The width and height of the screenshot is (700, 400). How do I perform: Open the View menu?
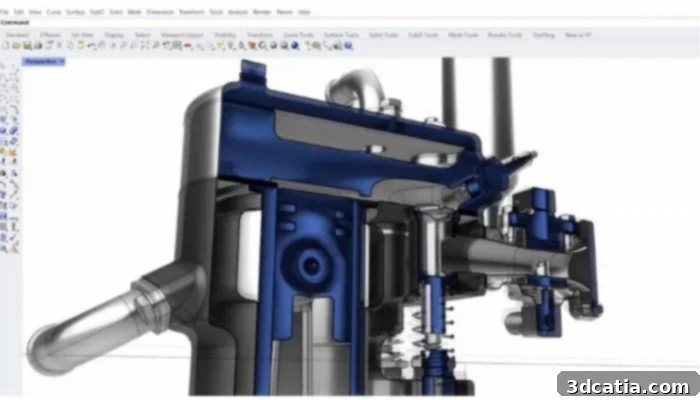pos(35,12)
